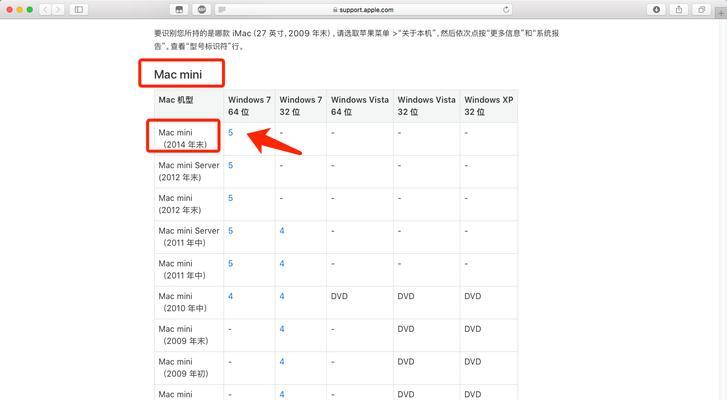Image resolution: width=727 pixels, height=400 pixels.
Task: Click DVD under Windows XP for Mac mini (2009 年初)
Action: [x=473, y=362]
